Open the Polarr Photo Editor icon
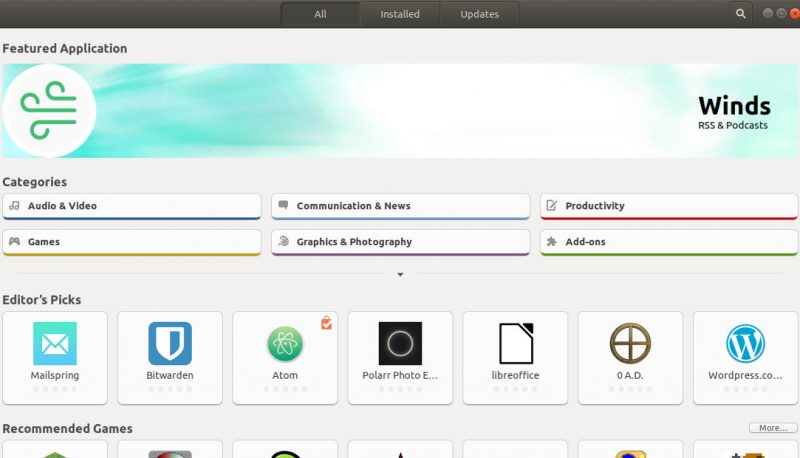The image size is (800, 458). point(401,343)
